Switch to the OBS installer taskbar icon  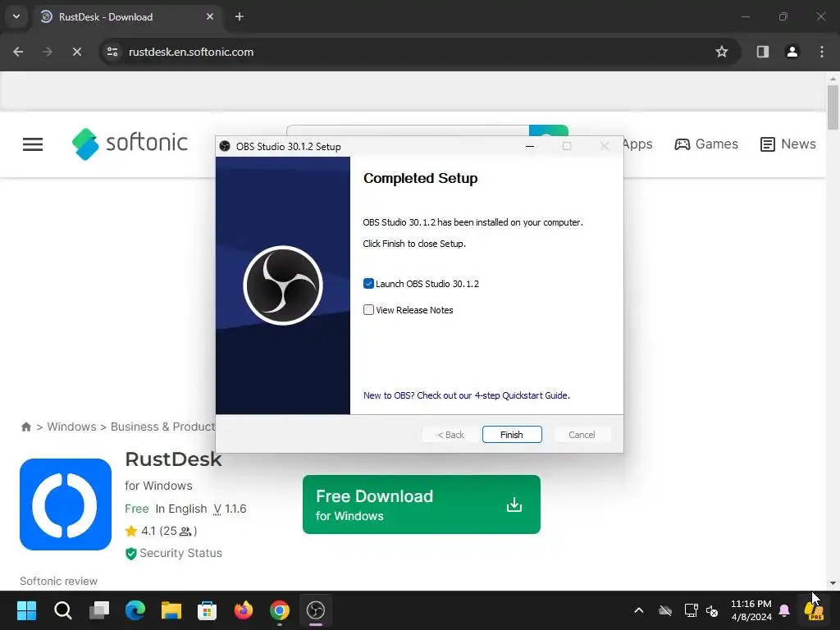pyautogui.click(x=316, y=610)
